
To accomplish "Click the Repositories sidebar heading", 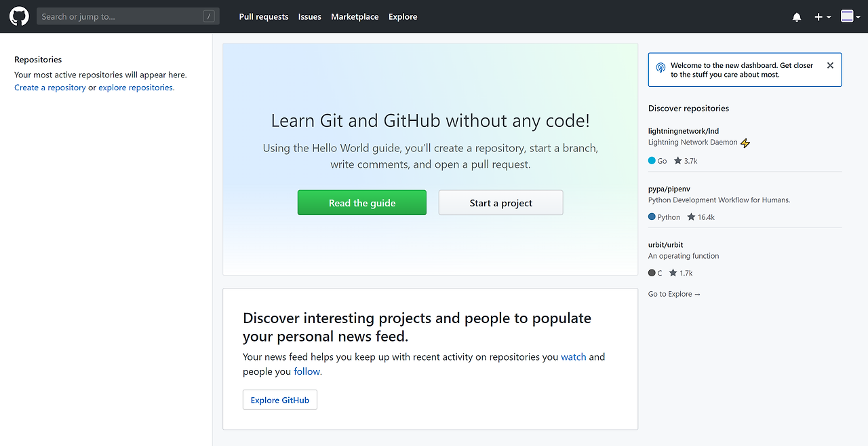I will (38, 60).
